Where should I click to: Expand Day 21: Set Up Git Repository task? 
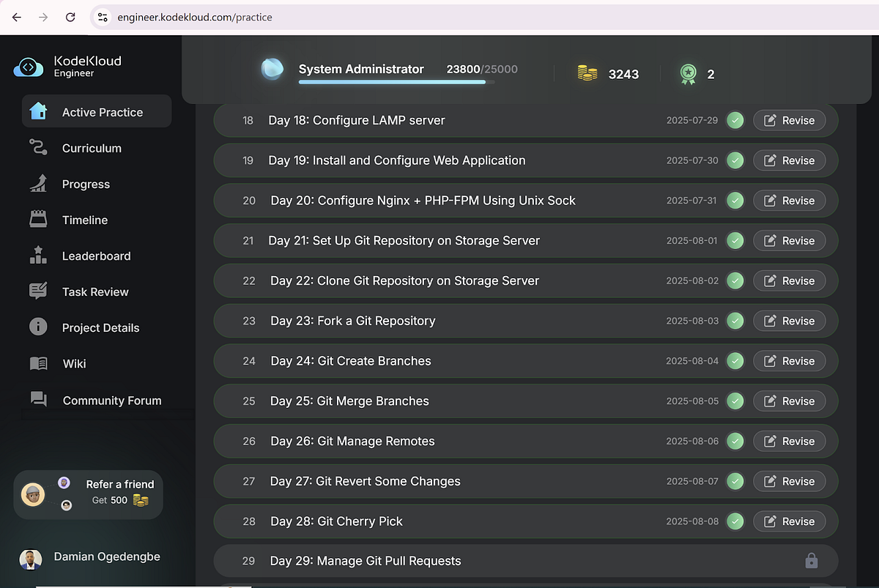pyautogui.click(x=404, y=240)
